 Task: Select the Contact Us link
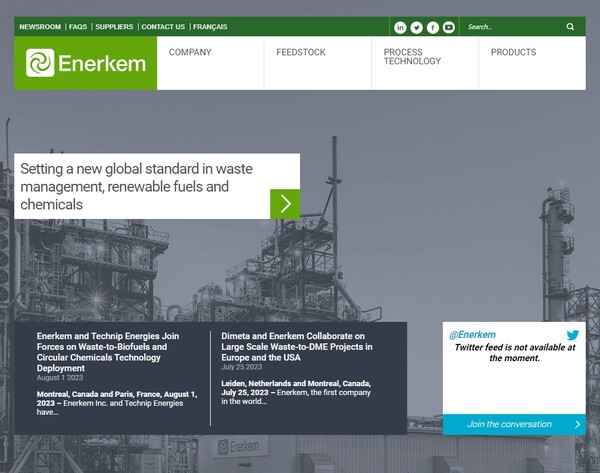point(163,27)
